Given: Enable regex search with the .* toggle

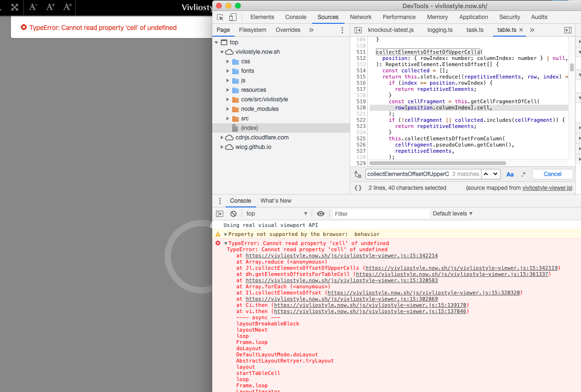Looking at the screenshot, I should tap(523, 174).
